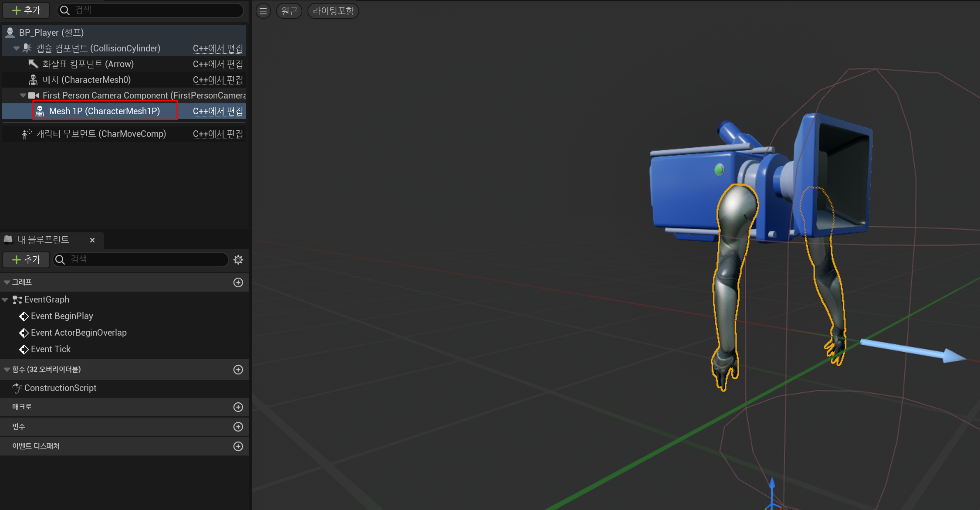Select the Arrow component icon row
980x510 pixels.
[x=87, y=64]
